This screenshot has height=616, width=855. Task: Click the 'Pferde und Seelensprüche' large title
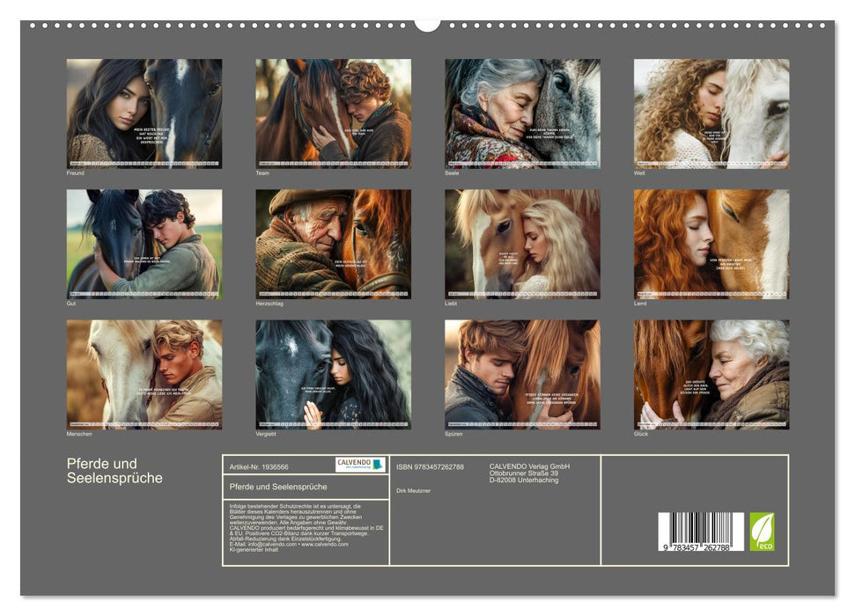[x=114, y=471]
